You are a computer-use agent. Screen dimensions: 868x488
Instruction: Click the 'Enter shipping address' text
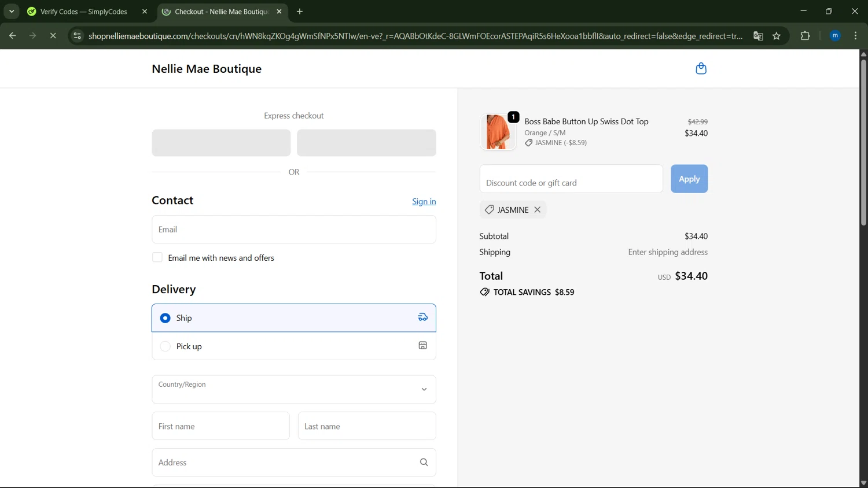[x=668, y=252]
